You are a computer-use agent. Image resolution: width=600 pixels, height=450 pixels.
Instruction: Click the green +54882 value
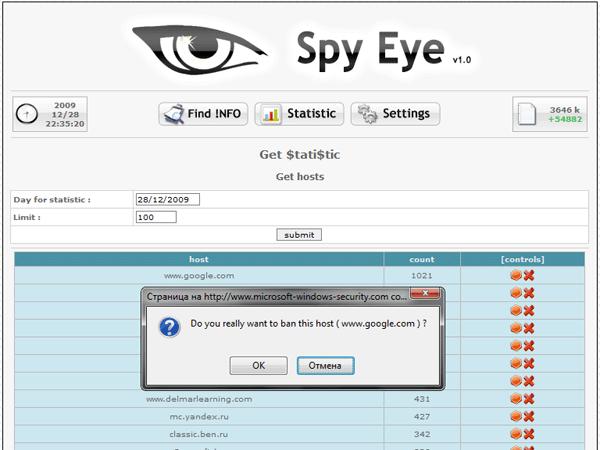click(565, 119)
